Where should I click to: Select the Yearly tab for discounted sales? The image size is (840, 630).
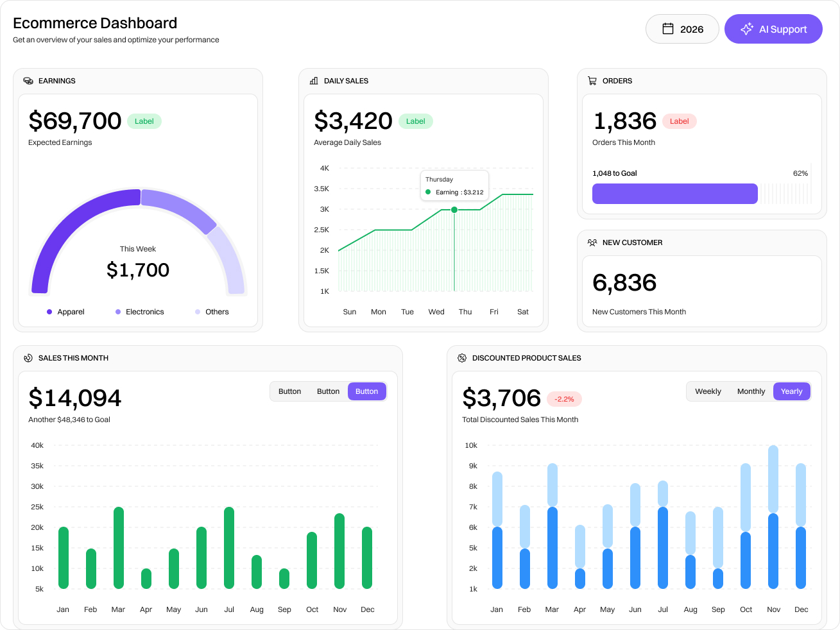[x=791, y=391]
